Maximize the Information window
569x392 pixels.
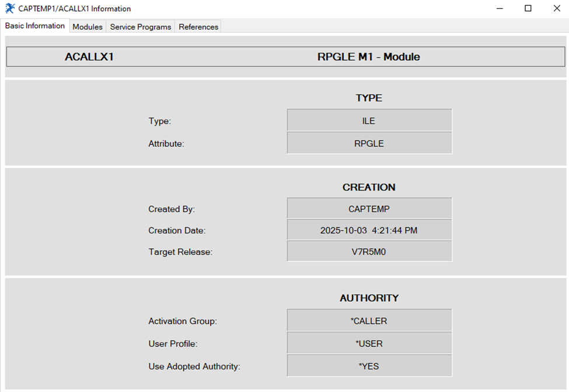pos(528,9)
